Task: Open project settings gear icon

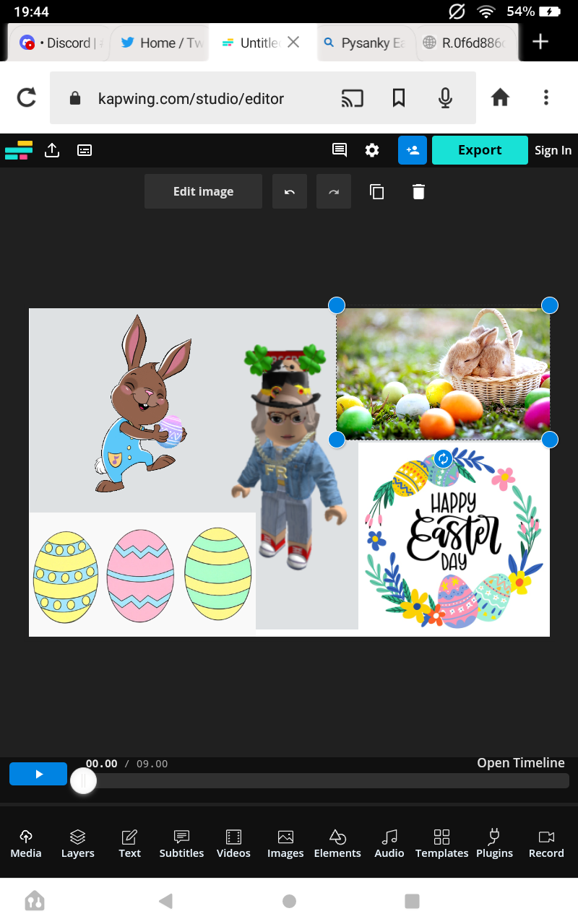Action: point(372,150)
